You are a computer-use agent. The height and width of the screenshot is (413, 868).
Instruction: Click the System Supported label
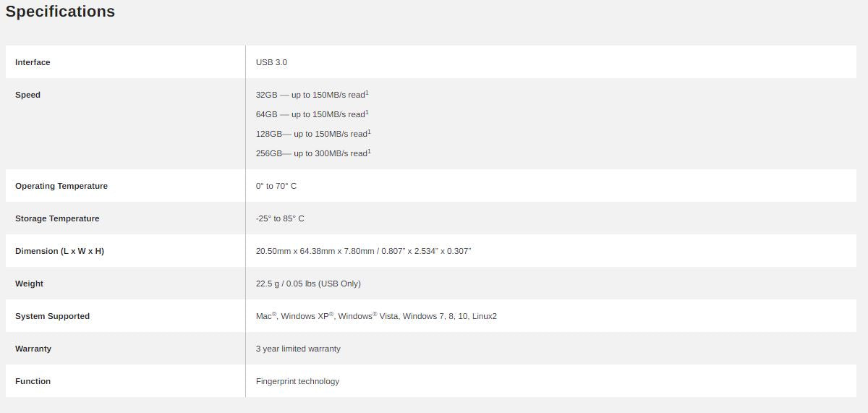(x=52, y=316)
